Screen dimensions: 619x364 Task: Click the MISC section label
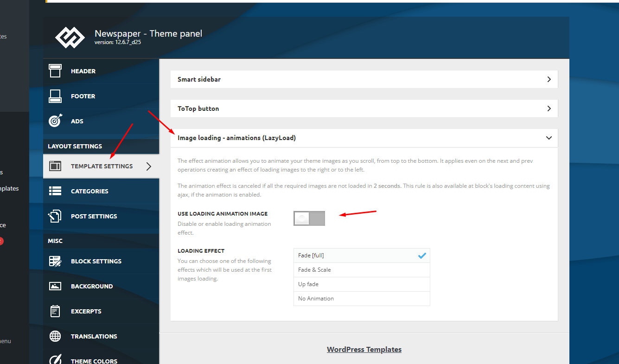[x=55, y=241]
